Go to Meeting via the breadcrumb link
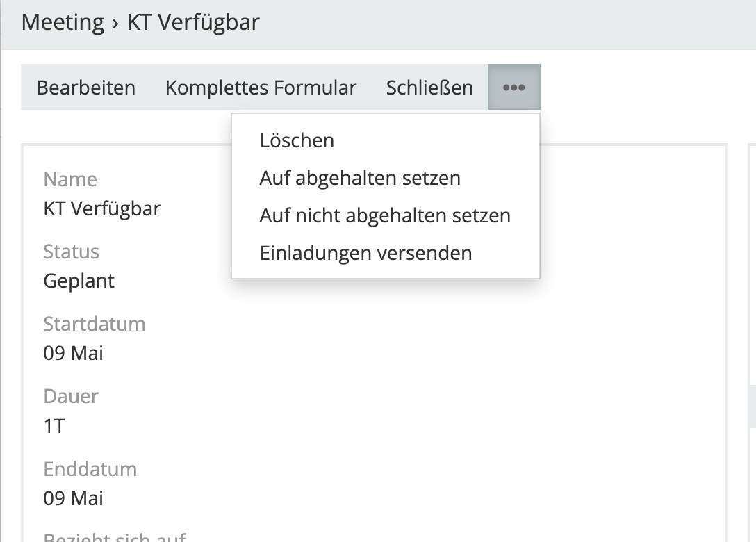 [63, 22]
